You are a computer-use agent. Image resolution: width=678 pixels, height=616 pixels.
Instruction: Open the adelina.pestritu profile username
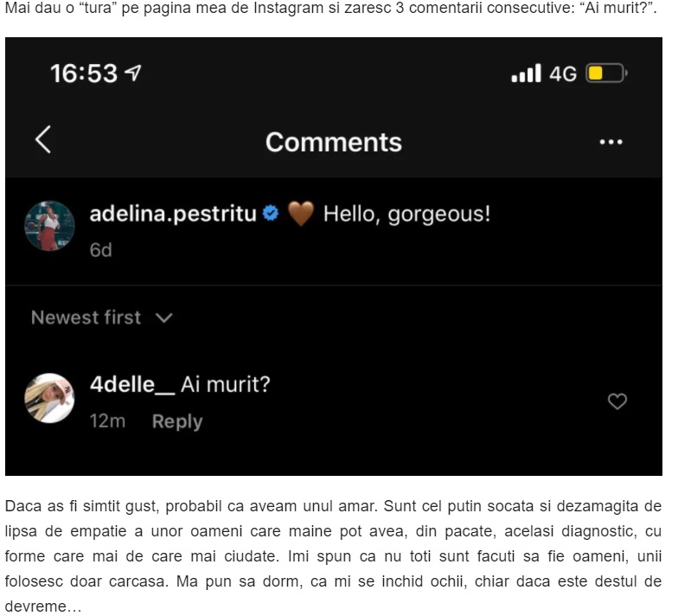click(x=173, y=214)
